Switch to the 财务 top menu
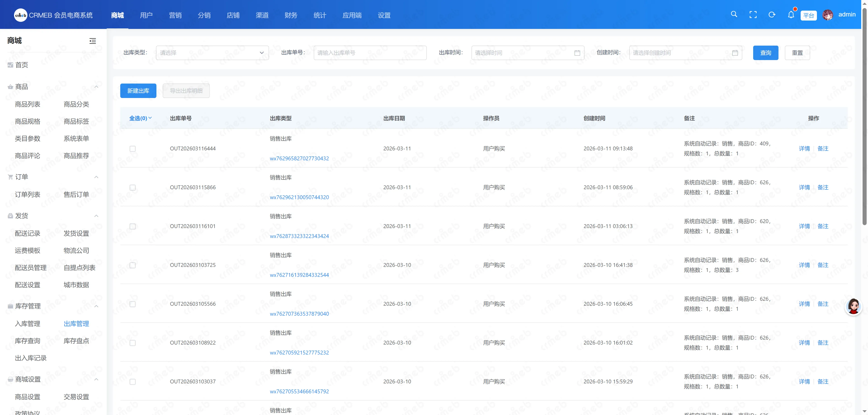 (x=291, y=15)
